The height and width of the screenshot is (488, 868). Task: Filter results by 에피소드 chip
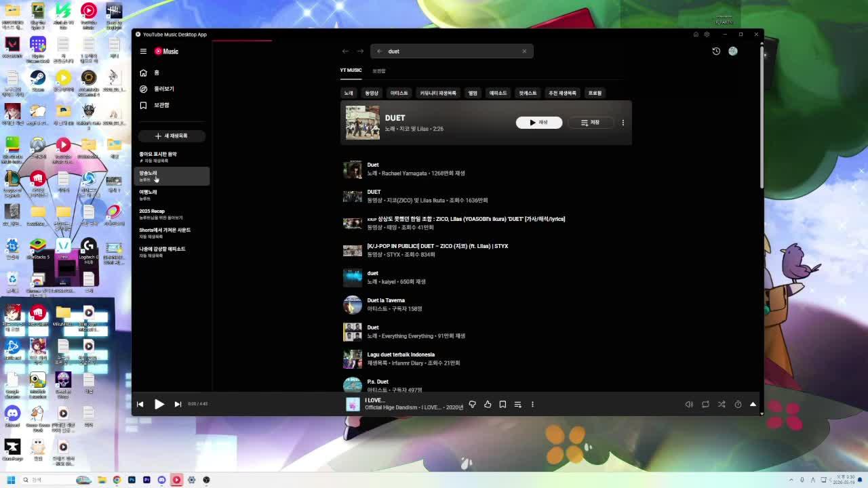click(x=498, y=93)
